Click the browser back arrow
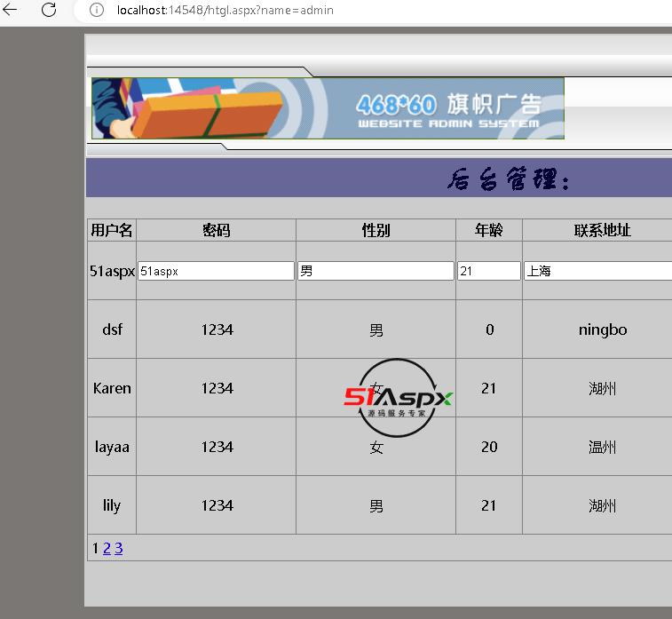Screen dimensions: 672x619 pos(10,10)
